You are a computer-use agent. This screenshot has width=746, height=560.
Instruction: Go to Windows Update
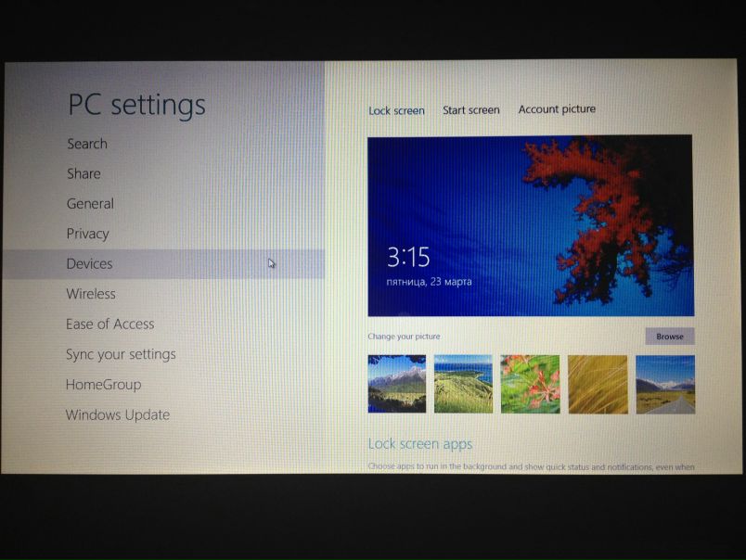tap(118, 415)
